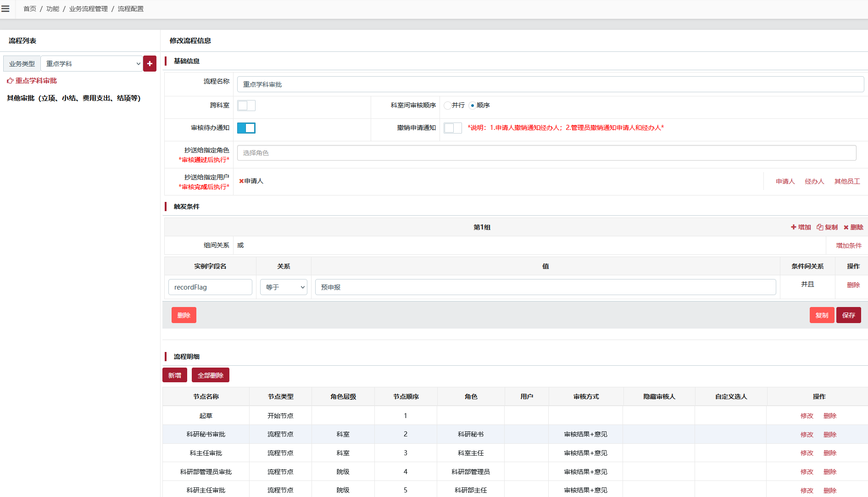
Task: Select 其他审批 (立项、小结、费用支出、结项等) flow
Action: pyautogui.click(x=74, y=98)
